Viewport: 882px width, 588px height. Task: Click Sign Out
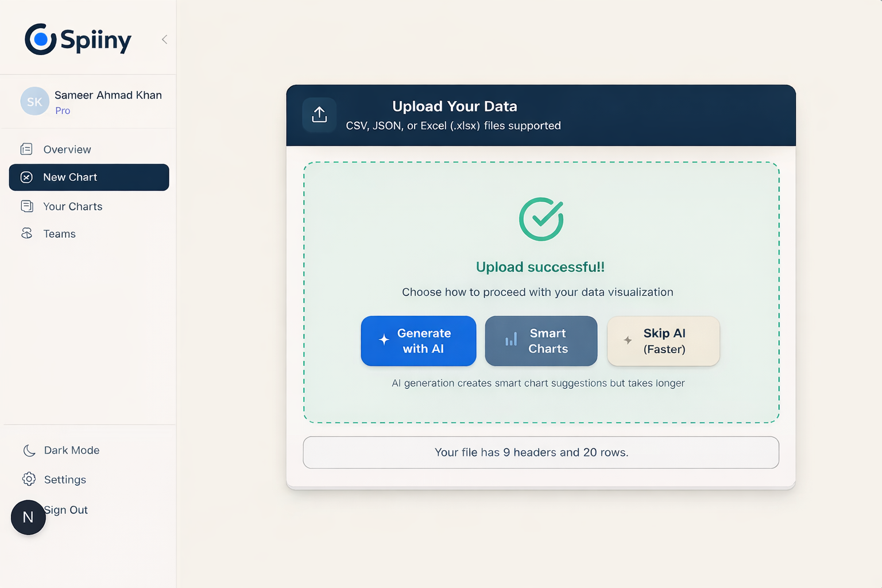[65, 510]
